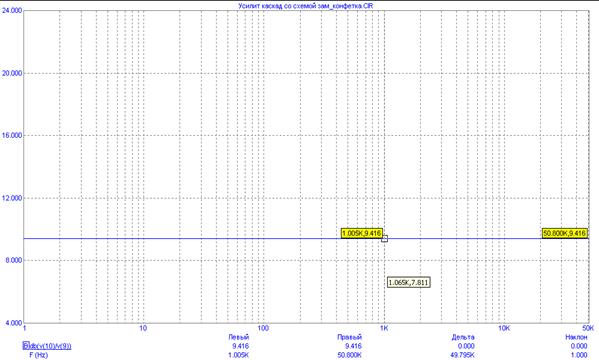Click the 1.000 slope value under Наклон

[x=579, y=355]
